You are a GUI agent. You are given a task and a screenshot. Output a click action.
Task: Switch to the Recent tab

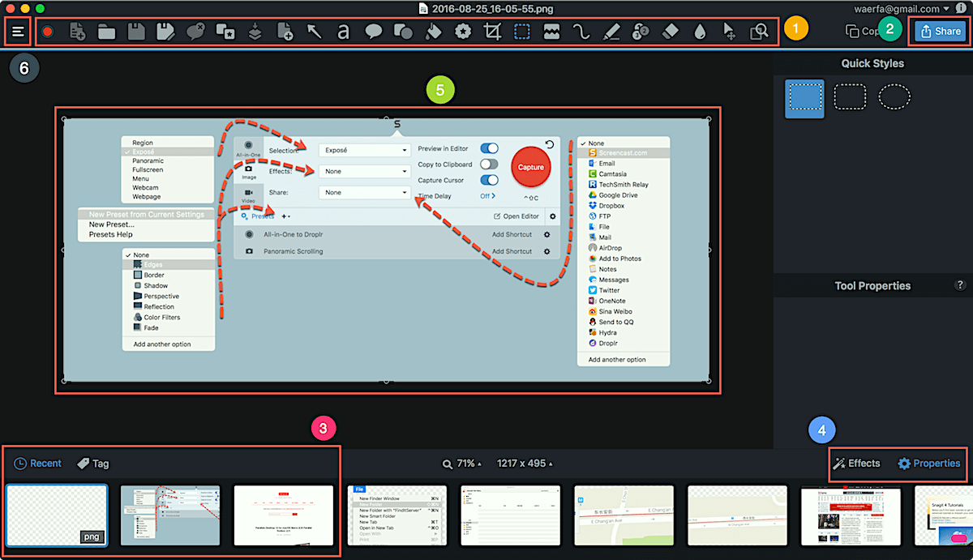point(37,464)
